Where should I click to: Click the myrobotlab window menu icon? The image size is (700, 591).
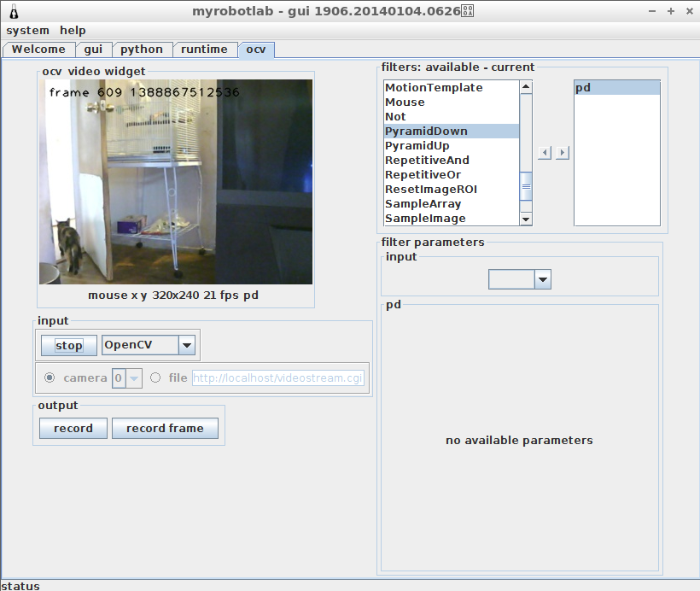(13, 11)
